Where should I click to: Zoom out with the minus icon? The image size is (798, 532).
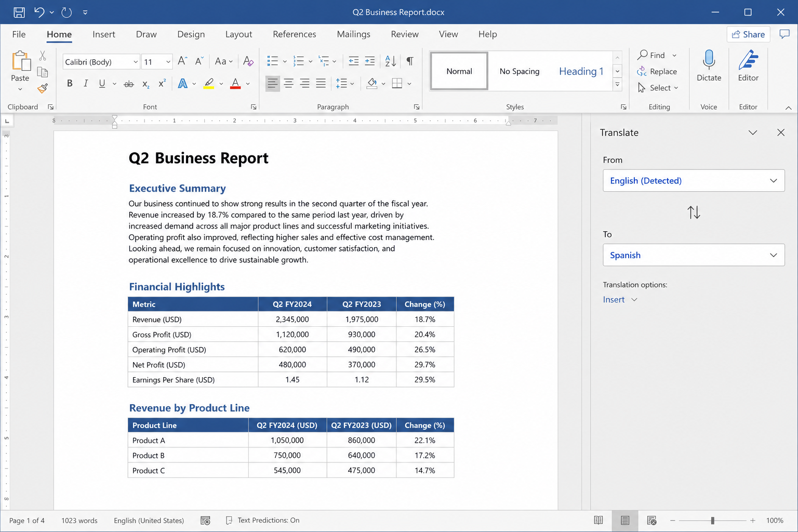tap(672, 521)
